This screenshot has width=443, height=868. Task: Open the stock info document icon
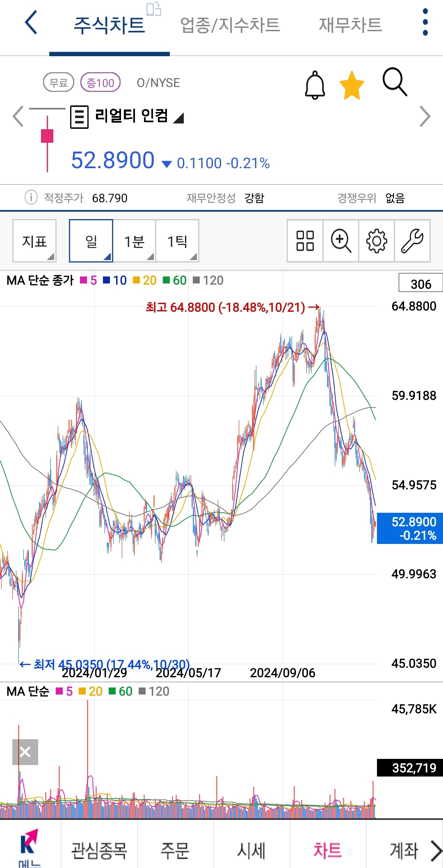[x=79, y=117]
